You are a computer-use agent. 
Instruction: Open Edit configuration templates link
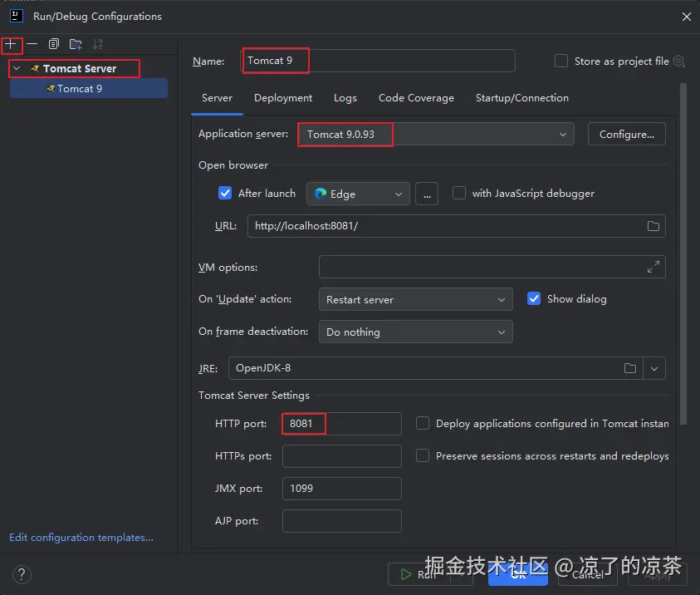point(81,538)
